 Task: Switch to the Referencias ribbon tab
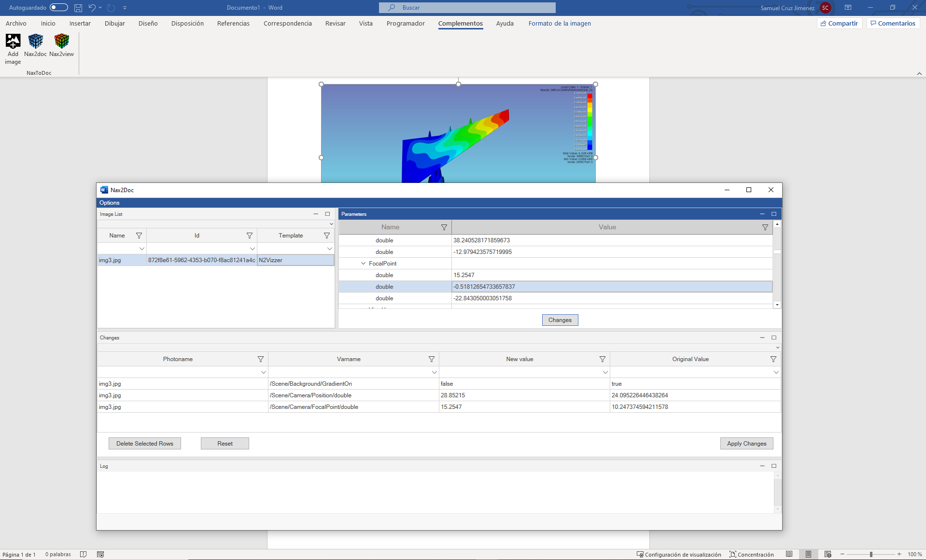pos(233,23)
